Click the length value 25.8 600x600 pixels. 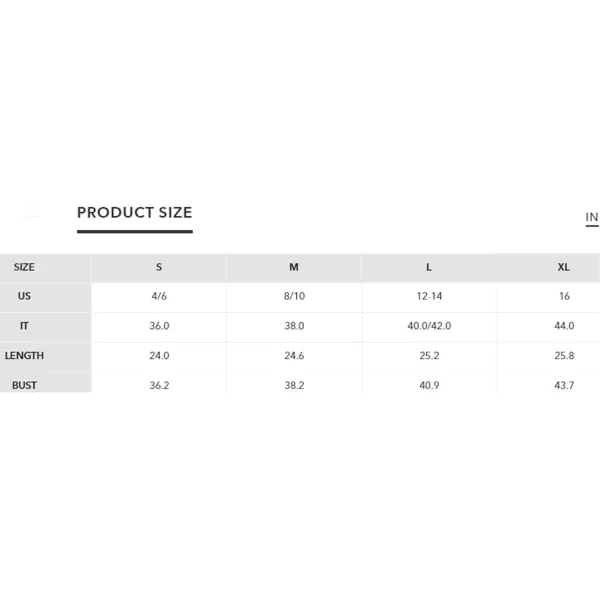(564, 355)
